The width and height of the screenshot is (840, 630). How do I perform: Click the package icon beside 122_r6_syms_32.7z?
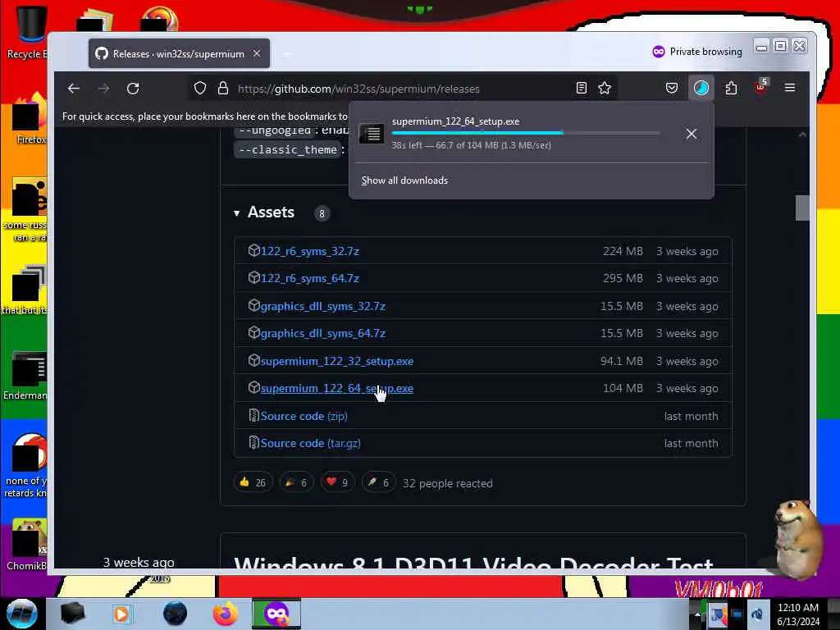[x=254, y=250]
